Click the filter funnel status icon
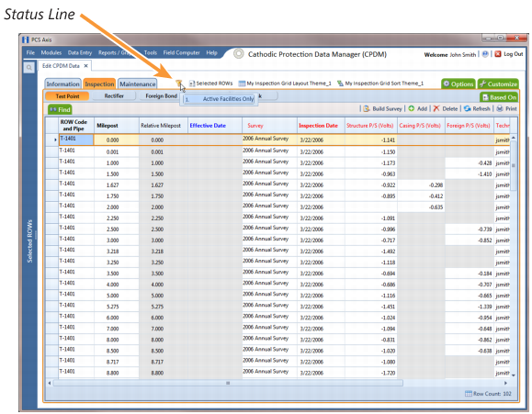Viewport: 532px width, 414px height. coord(179,83)
